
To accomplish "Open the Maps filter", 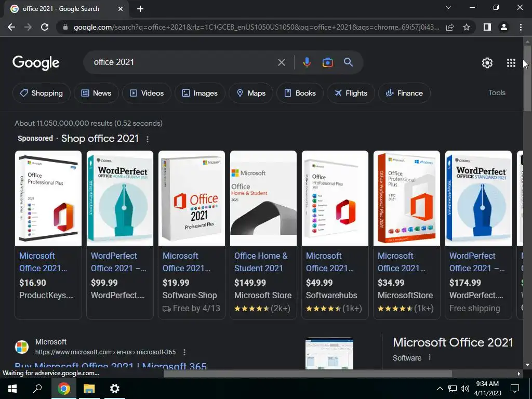I will click(251, 93).
